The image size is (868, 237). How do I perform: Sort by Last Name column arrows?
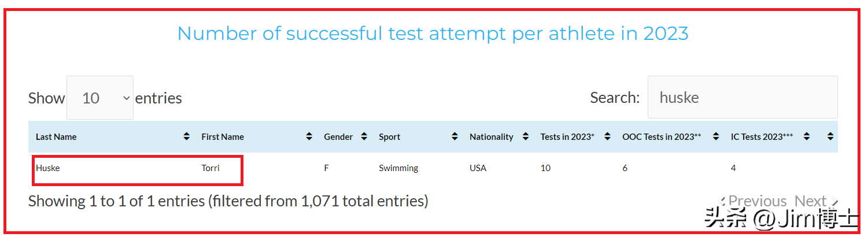tap(186, 137)
